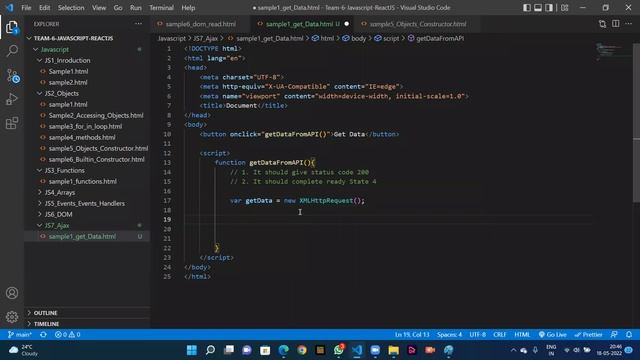The width and height of the screenshot is (640, 360).
Task: Open taskbar Search icon
Action: (210, 350)
